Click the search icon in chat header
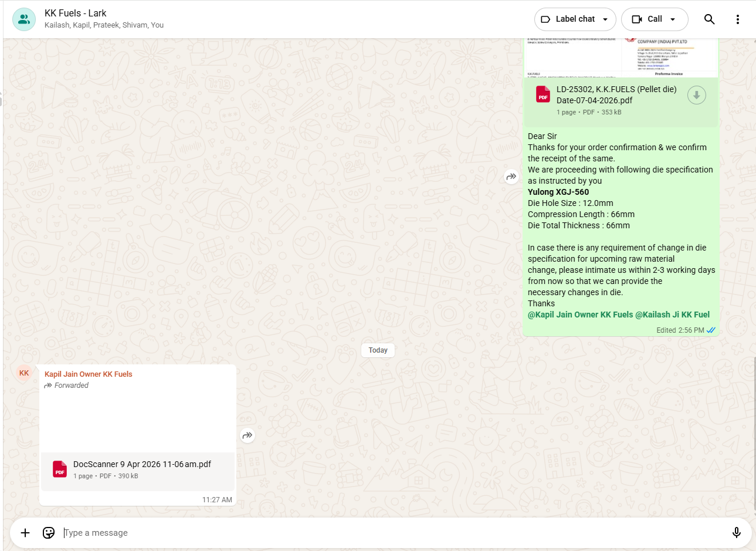The height and width of the screenshot is (551, 756). (x=709, y=19)
